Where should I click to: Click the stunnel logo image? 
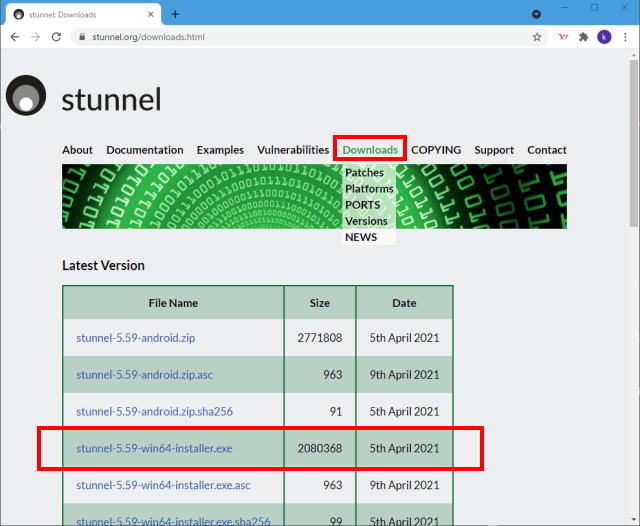26,97
